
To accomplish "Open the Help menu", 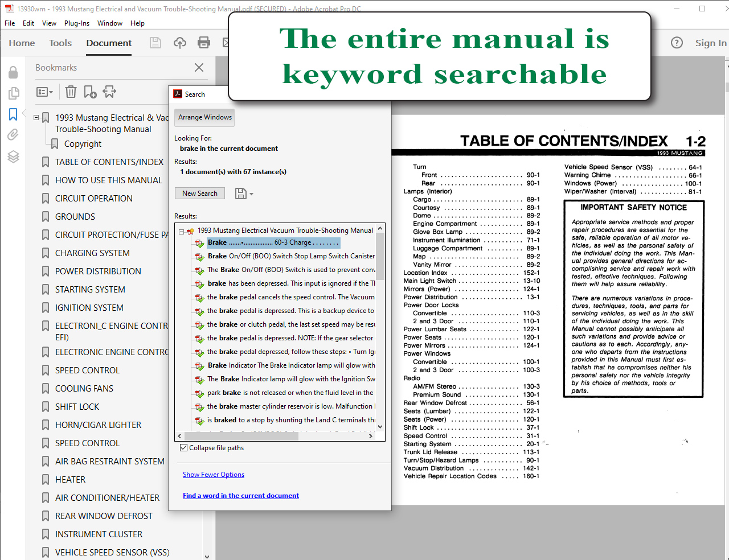I will point(137,23).
